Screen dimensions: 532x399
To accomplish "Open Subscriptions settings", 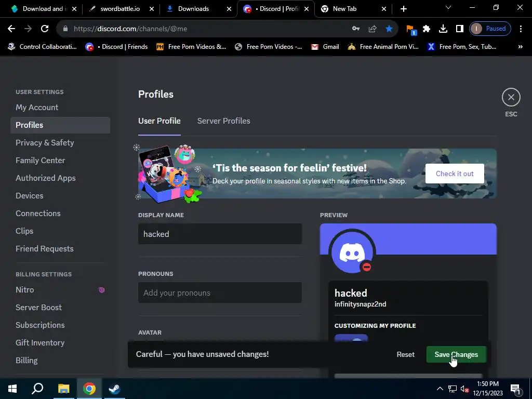I will [60, 325].
